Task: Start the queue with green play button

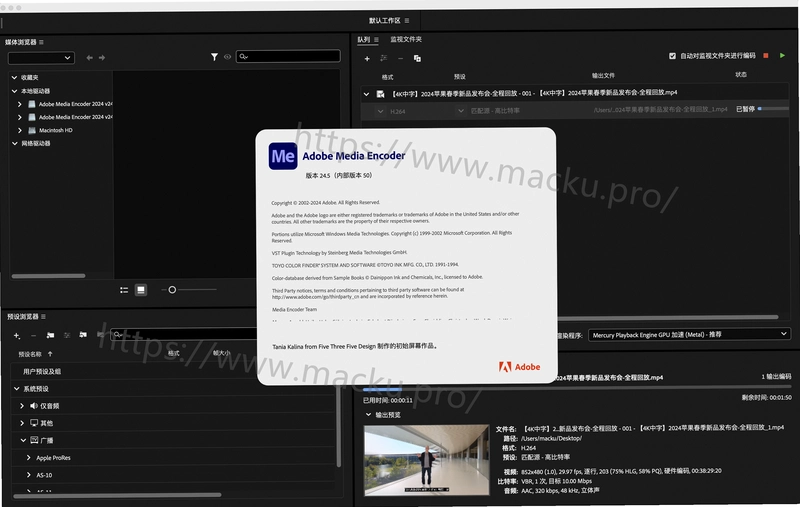Action: point(782,56)
